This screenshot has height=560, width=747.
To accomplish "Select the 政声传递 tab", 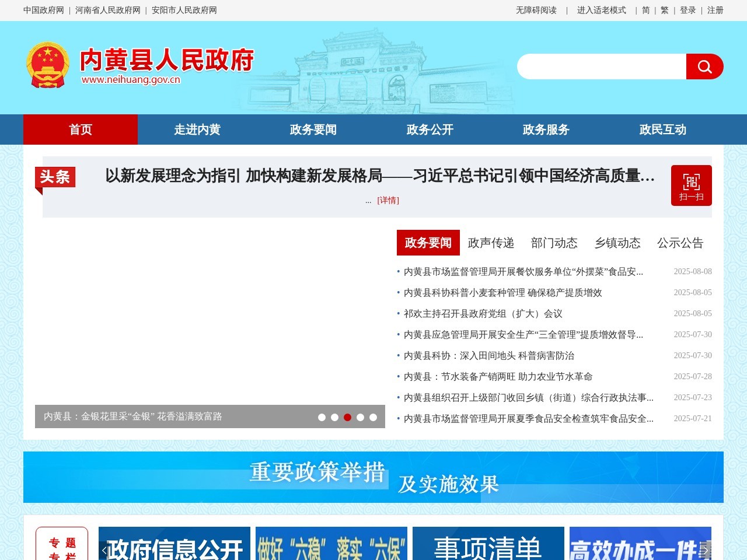I will [490, 243].
